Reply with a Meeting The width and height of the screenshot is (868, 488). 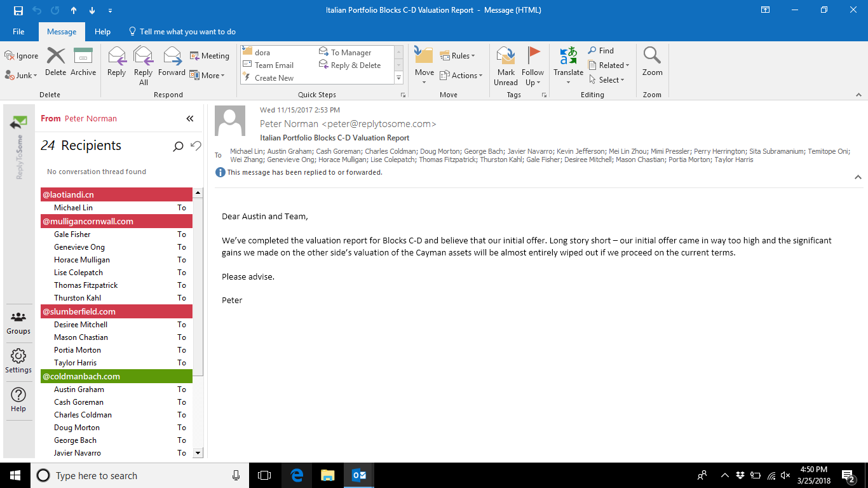click(210, 56)
